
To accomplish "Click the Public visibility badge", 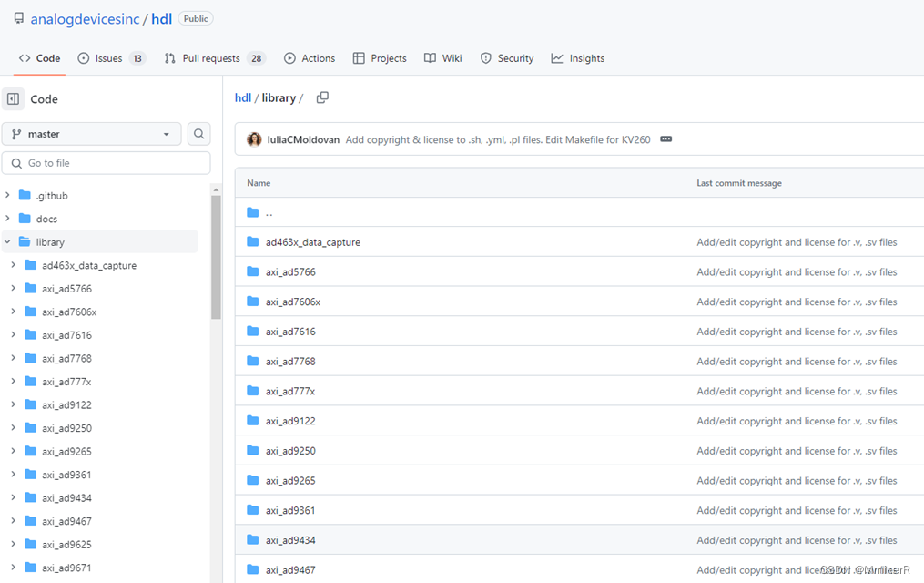I will click(196, 19).
